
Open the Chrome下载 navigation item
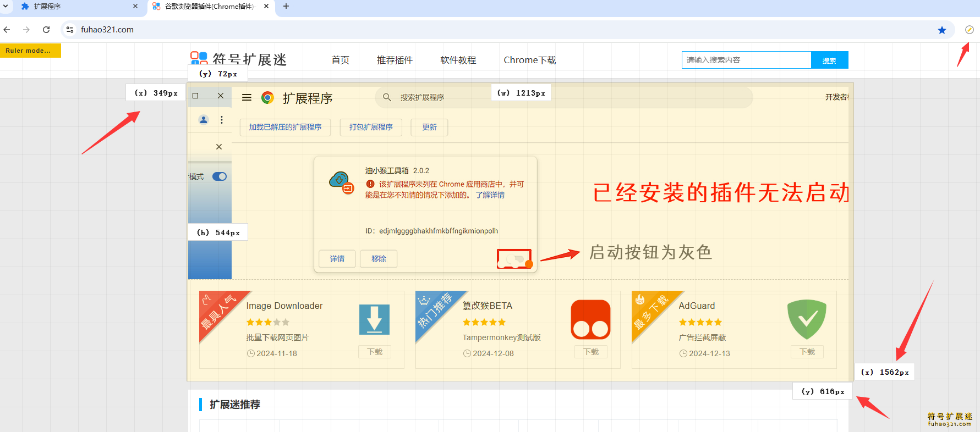click(530, 60)
